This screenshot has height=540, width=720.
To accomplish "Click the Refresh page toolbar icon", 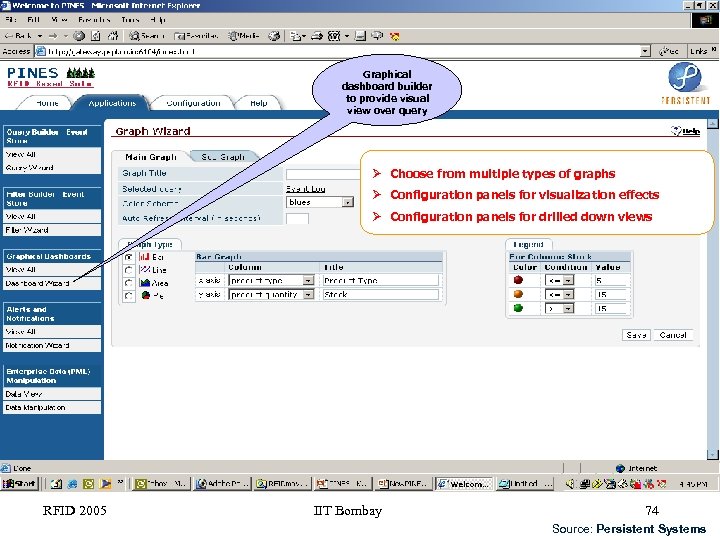I will 96,36.
